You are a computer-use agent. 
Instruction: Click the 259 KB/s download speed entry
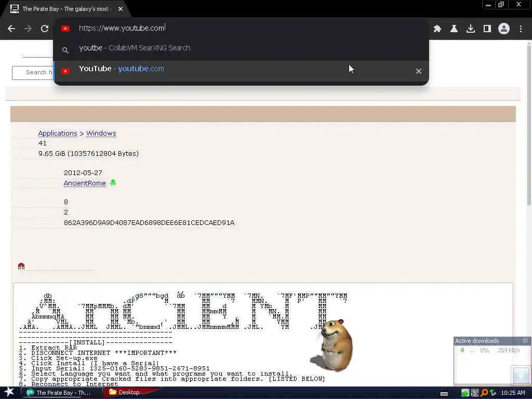point(509,351)
